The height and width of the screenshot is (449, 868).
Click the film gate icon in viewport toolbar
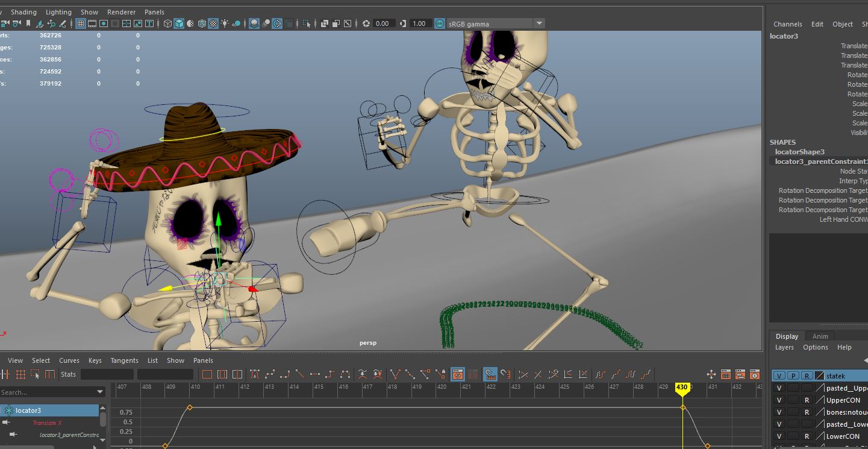click(x=92, y=24)
